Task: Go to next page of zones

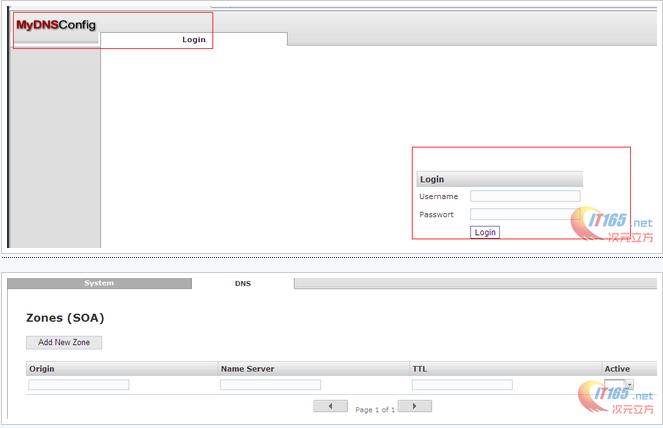Action: tap(414, 406)
